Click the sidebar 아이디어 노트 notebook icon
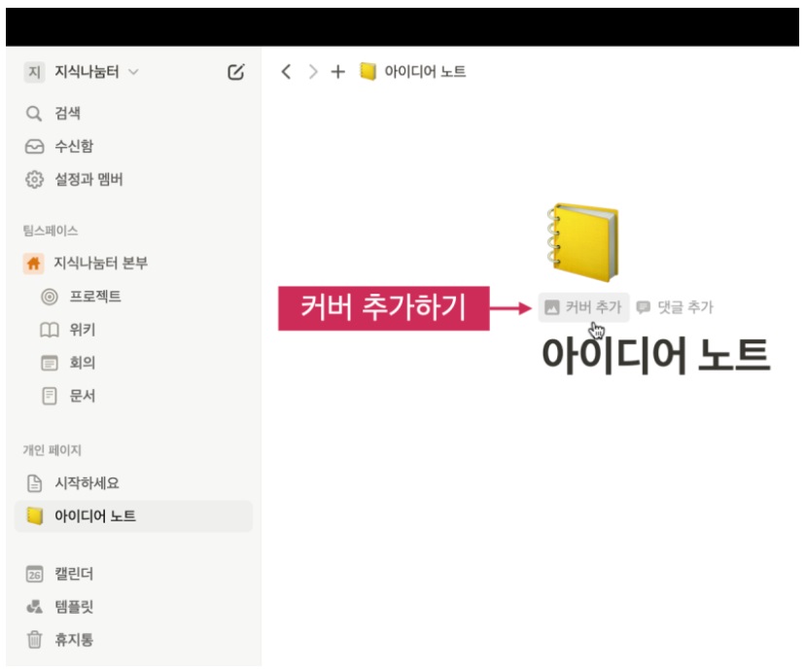The height and width of the screenshot is (672, 805). (x=34, y=516)
